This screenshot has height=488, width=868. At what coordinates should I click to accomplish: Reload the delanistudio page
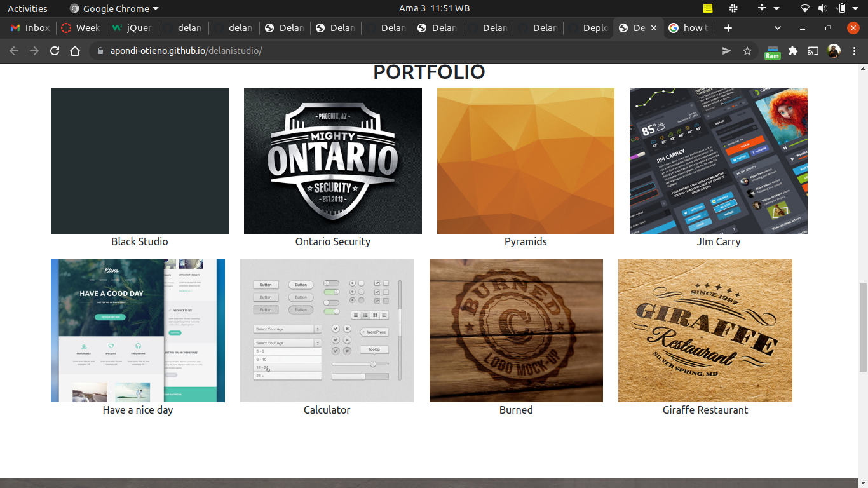click(x=54, y=51)
